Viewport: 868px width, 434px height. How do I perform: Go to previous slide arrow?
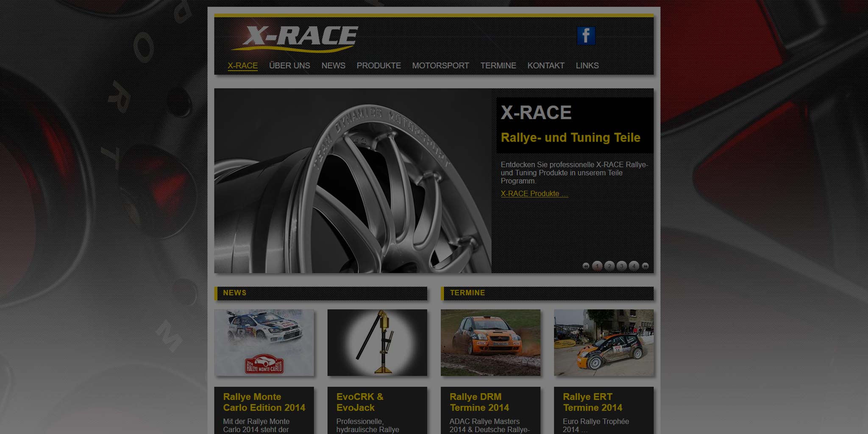(x=586, y=266)
